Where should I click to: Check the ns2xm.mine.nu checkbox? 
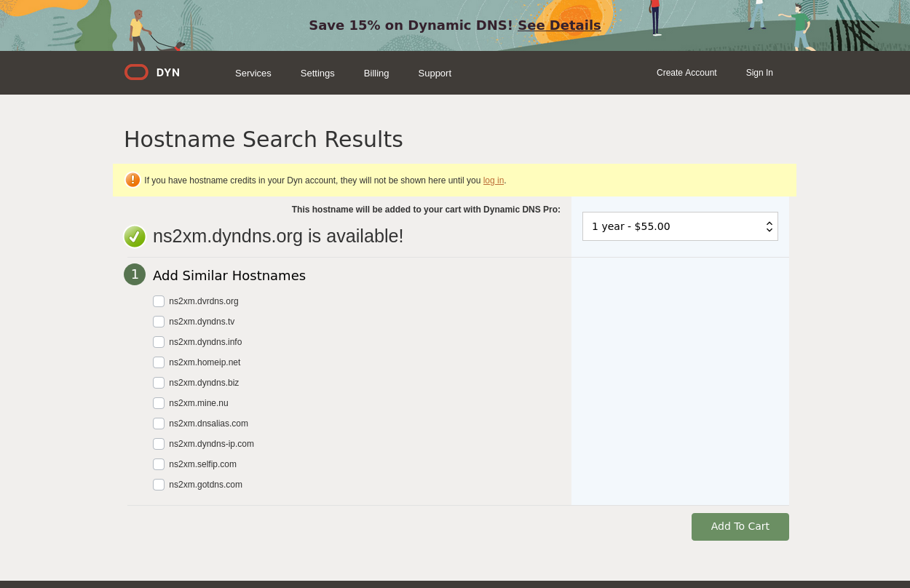pyautogui.click(x=159, y=403)
